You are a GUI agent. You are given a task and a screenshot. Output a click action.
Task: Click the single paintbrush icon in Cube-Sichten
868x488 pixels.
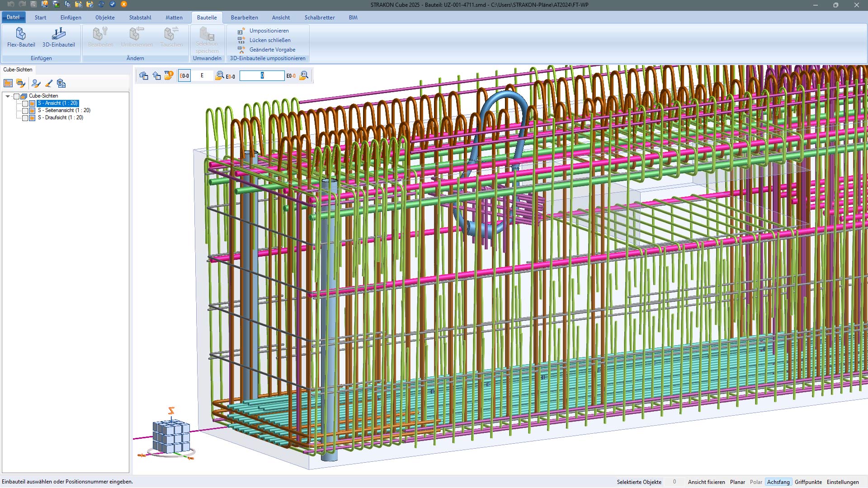(49, 83)
